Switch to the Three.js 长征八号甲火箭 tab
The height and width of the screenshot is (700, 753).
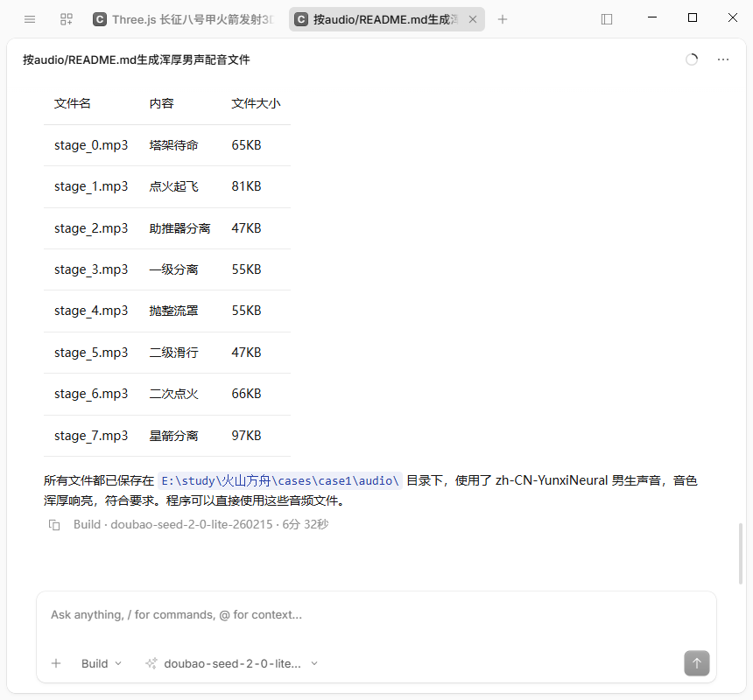pos(184,19)
